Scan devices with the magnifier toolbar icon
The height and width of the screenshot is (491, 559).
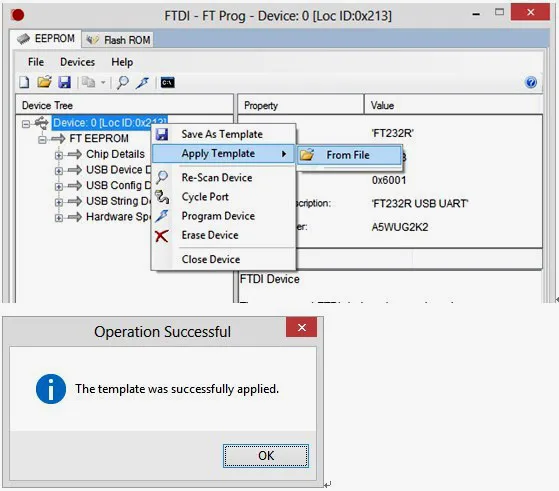click(x=122, y=82)
